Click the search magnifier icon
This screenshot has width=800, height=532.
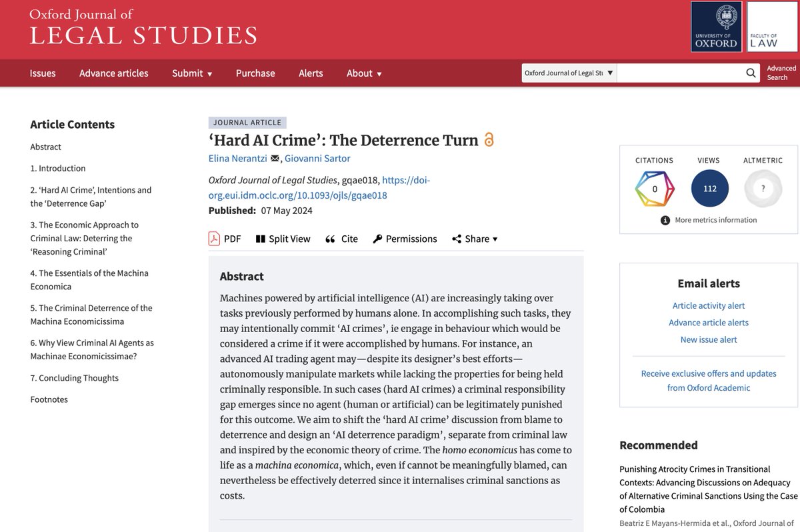tap(750, 73)
